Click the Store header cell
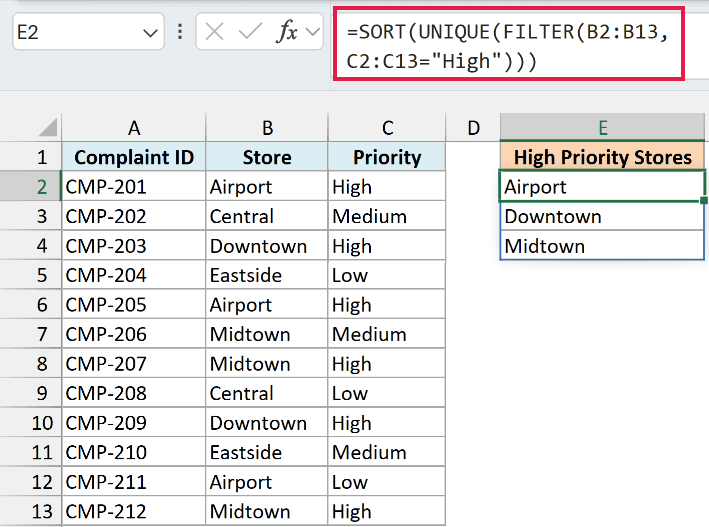 pos(267,157)
